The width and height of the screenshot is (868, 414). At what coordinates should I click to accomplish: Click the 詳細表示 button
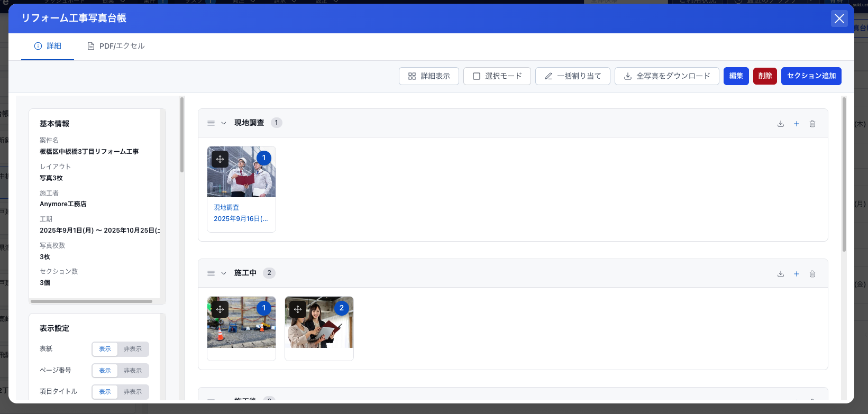point(429,76)
